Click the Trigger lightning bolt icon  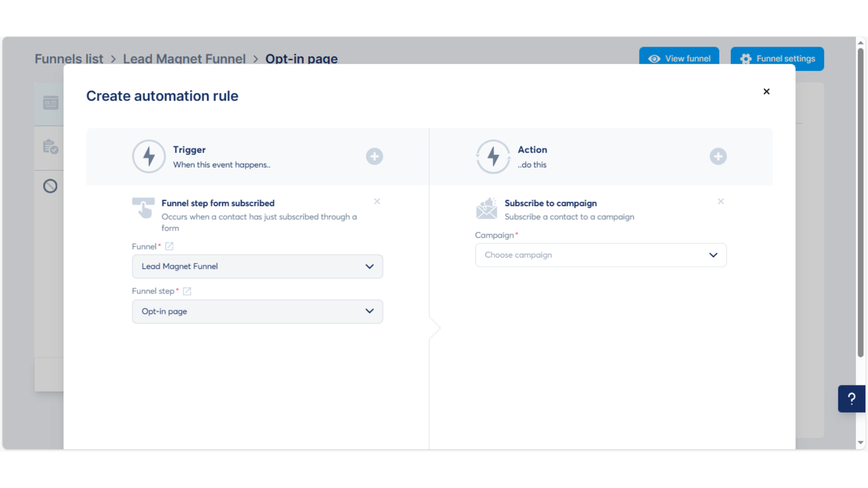(149, 156)
